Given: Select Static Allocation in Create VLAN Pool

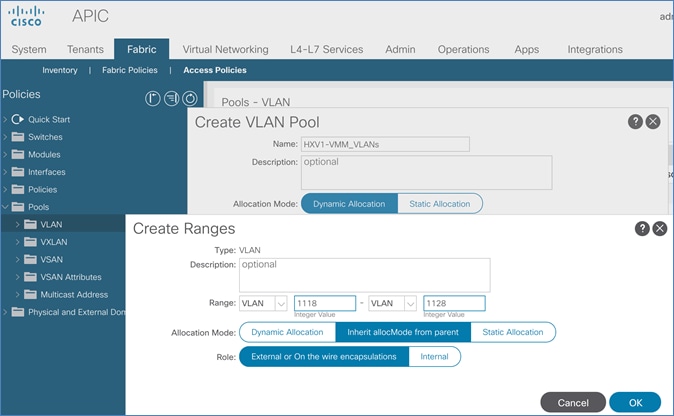Looking at the screenshot, I should point(440,204).
